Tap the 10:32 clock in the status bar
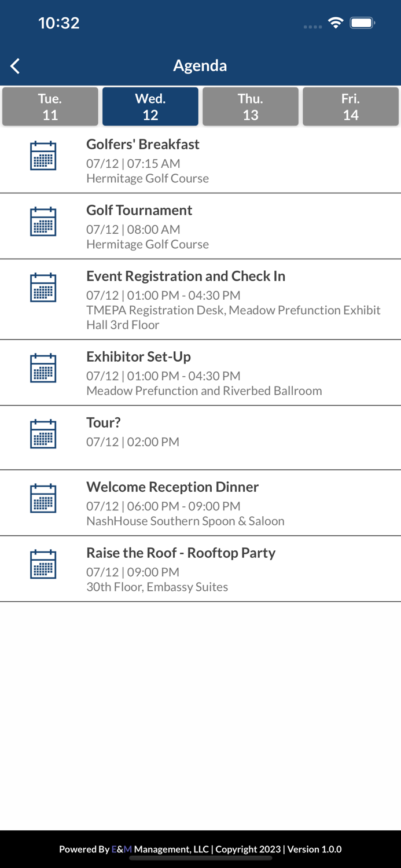The height and width of the screenshot is (868, 401). [58, 23]
